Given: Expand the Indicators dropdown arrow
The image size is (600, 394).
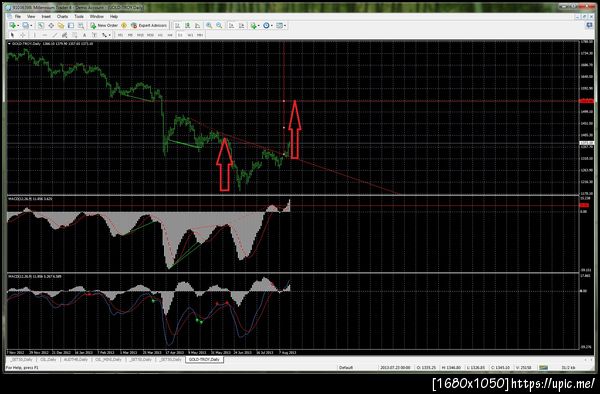Looking at the screenshot, I should pos(259,25).
